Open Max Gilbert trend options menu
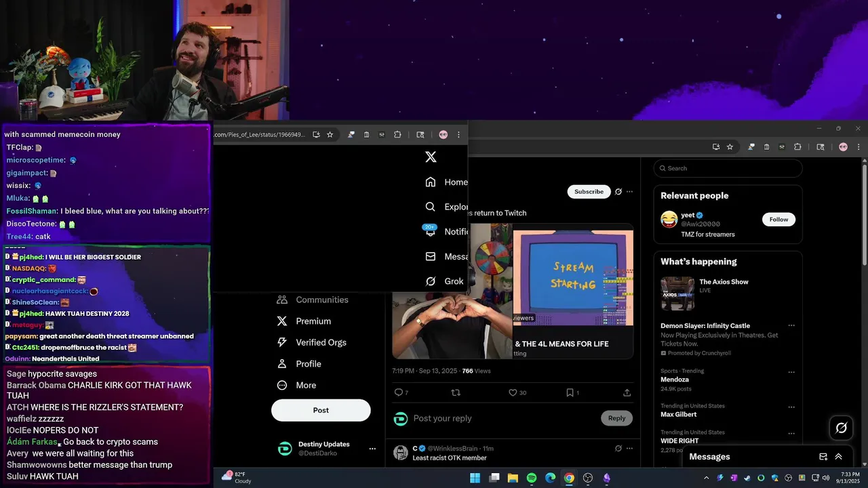Viewport: 868px width, 488px height. (x=791, y=407)
